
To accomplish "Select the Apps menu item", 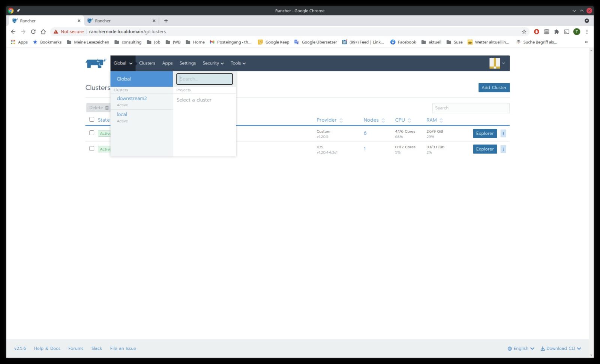I will pyautogui.click(x=167, y=63).
